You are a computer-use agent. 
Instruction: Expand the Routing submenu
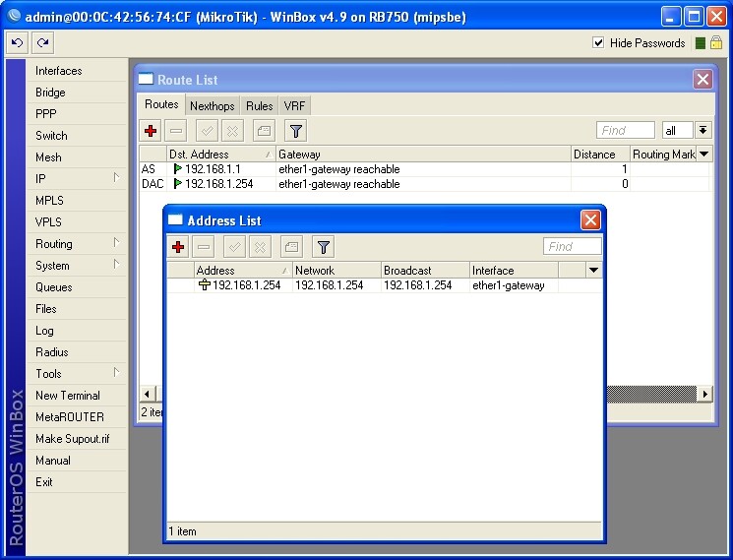[x=76, y=243]
